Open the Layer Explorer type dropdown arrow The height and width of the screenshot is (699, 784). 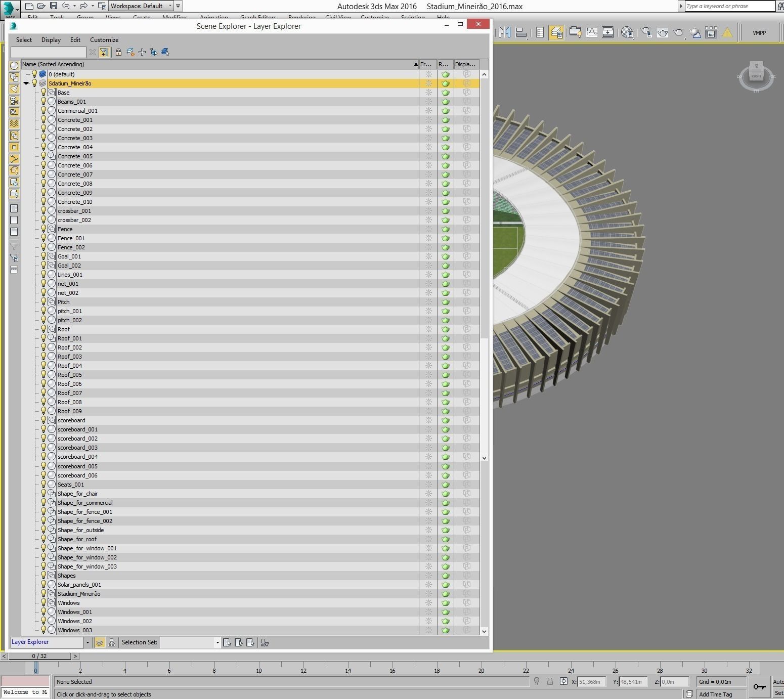88,642
